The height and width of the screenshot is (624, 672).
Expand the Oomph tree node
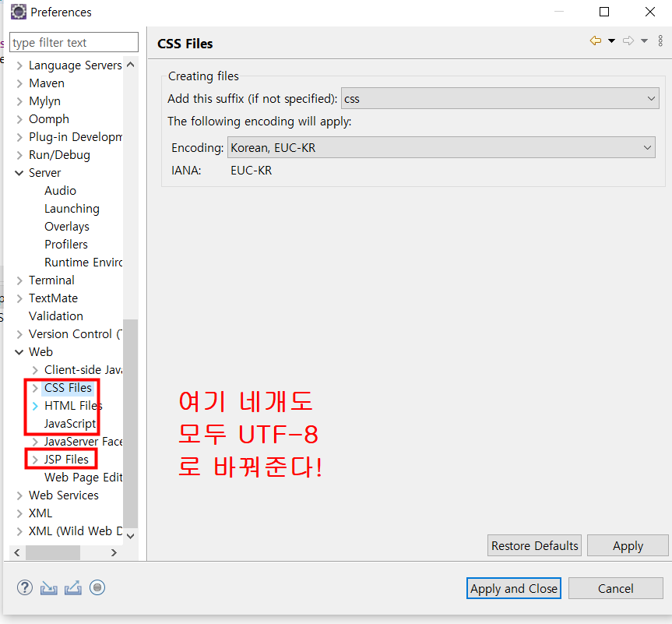(19, 119)
